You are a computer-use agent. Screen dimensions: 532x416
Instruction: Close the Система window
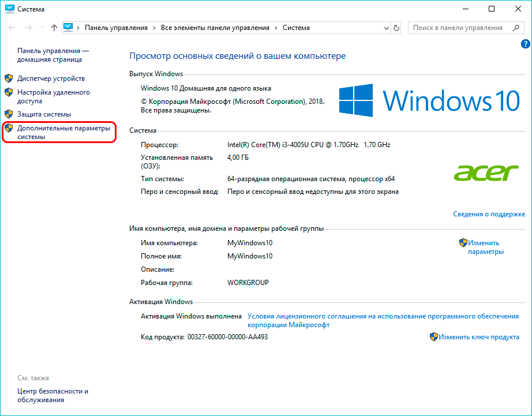[518, 9]
